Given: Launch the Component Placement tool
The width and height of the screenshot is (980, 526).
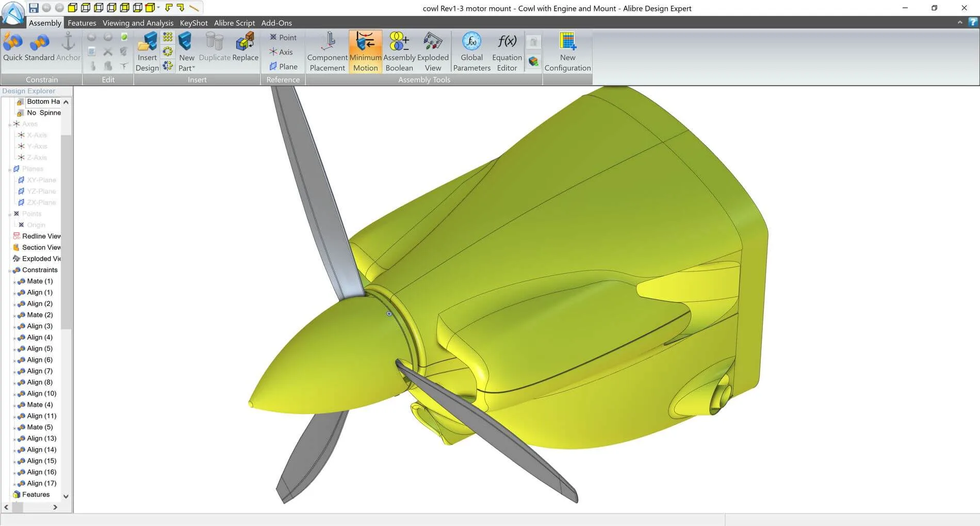Looking at the screenshot, I should click(x=327, y=52).
